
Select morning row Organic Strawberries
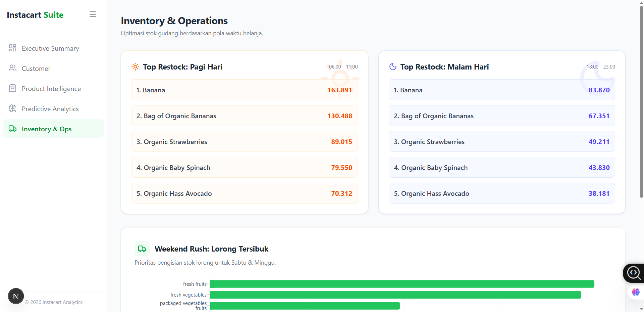pos(244,142)
